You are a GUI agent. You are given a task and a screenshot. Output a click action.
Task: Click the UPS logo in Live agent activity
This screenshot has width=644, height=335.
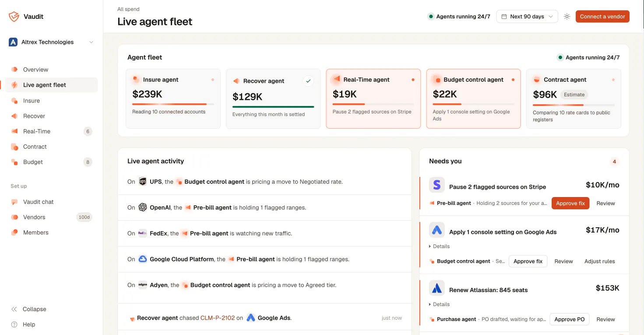tap(142, 182)
